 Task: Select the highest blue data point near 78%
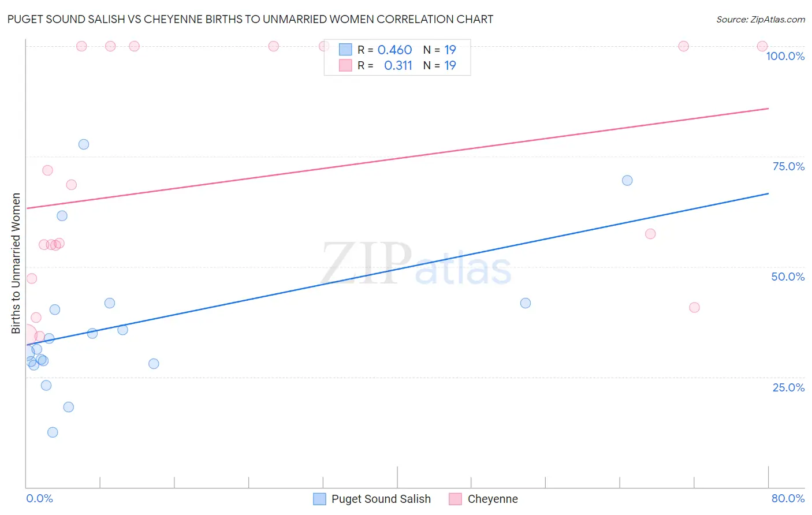tap(84, 144)
